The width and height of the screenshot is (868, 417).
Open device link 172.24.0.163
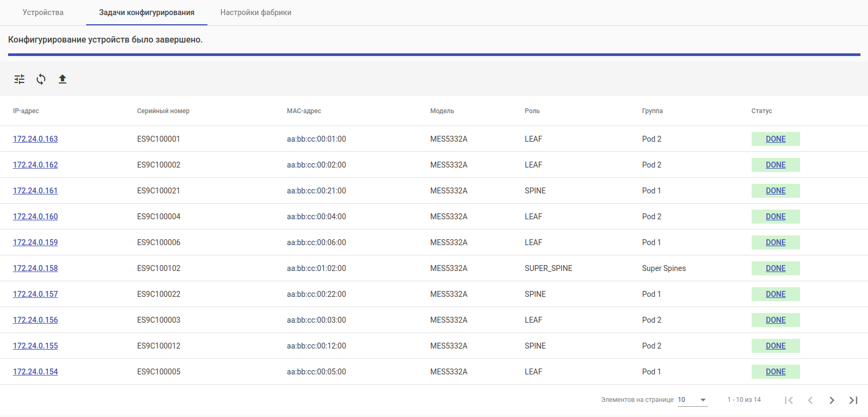click(36, 139)
